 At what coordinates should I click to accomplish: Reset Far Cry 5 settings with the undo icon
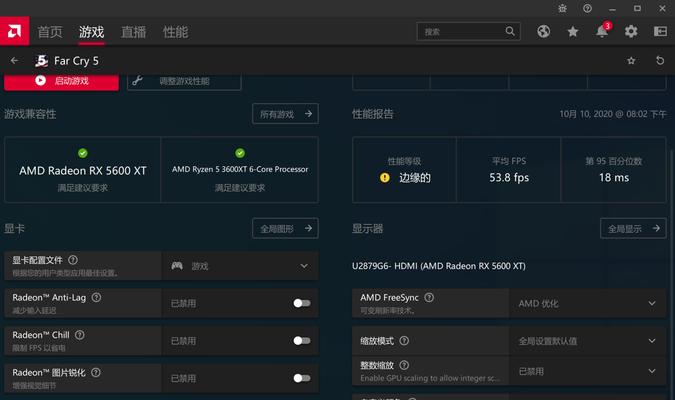point(660,61)
